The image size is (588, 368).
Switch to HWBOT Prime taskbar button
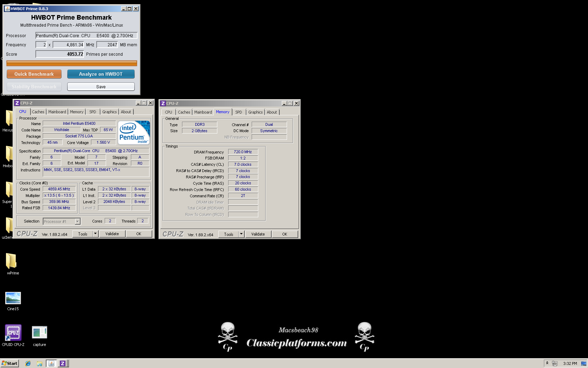click(x=51, y=363)
